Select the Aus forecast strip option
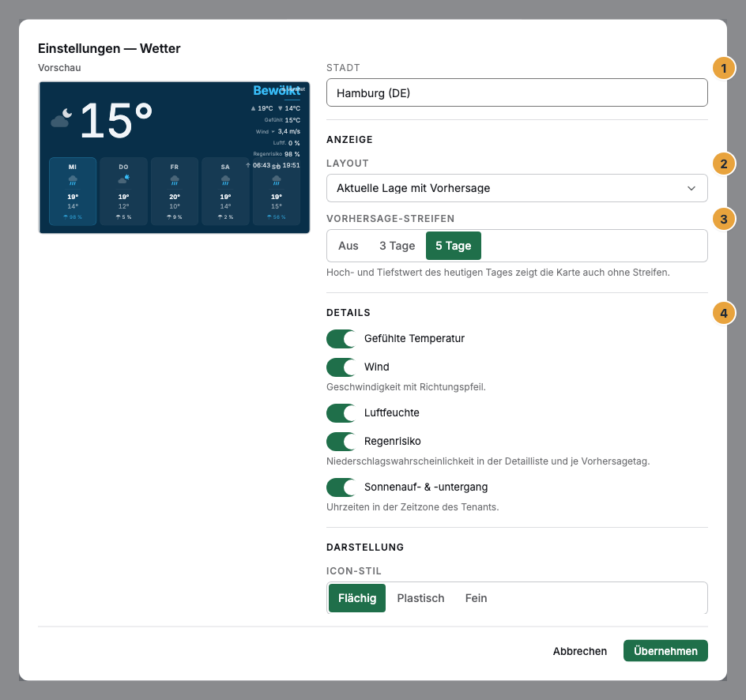 coord(349,246)
